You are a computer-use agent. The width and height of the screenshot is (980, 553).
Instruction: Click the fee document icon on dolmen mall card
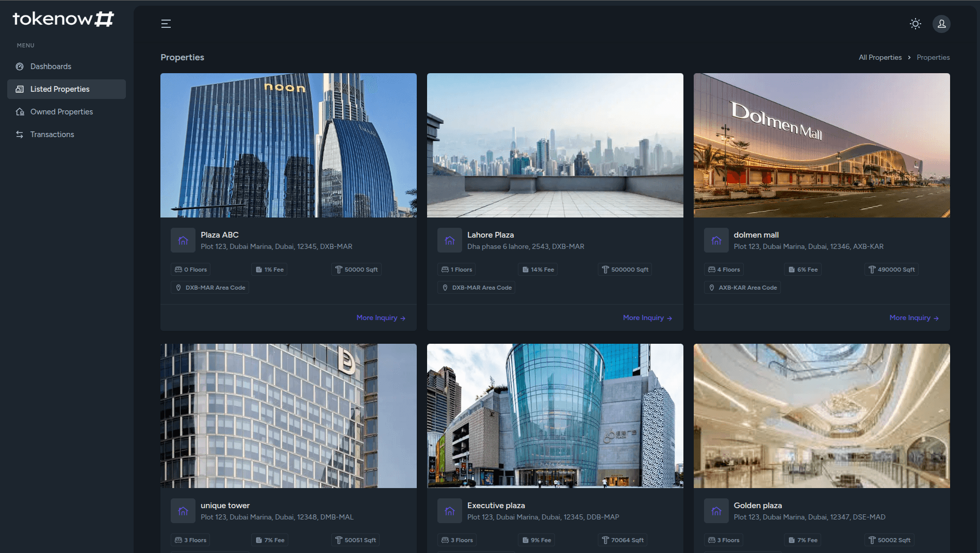click(791, 269)
